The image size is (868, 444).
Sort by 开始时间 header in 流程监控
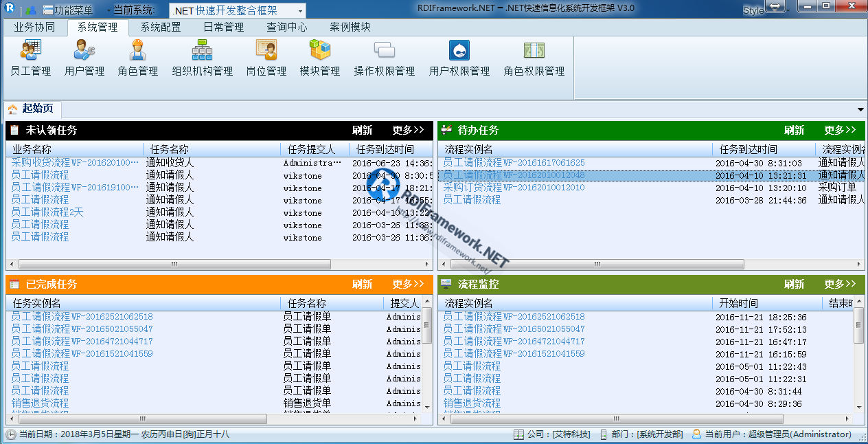coord(767,303)
